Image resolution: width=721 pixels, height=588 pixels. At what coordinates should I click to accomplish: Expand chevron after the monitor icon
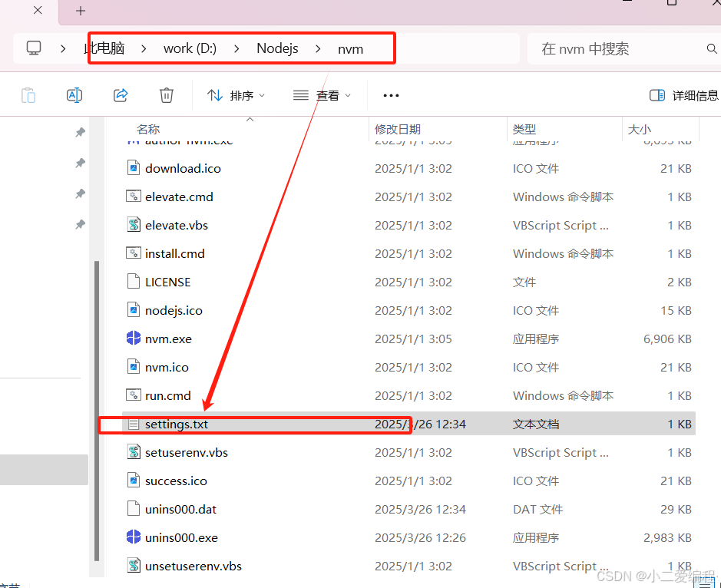click(x=63, y=48)
